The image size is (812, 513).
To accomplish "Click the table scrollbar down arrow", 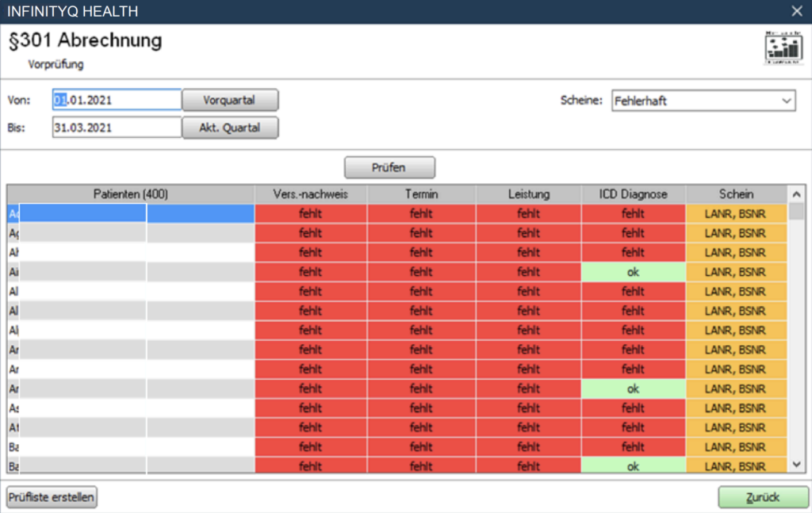I will pos(796,465).
